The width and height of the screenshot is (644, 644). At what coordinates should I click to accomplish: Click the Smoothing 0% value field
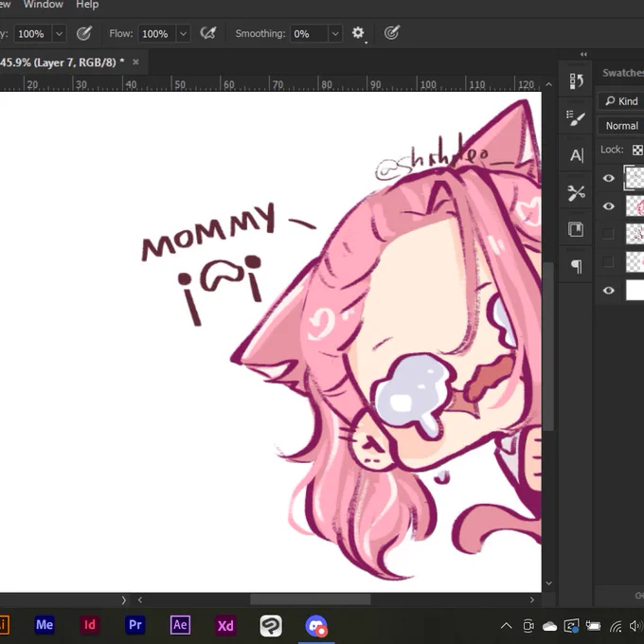[309, 34]
